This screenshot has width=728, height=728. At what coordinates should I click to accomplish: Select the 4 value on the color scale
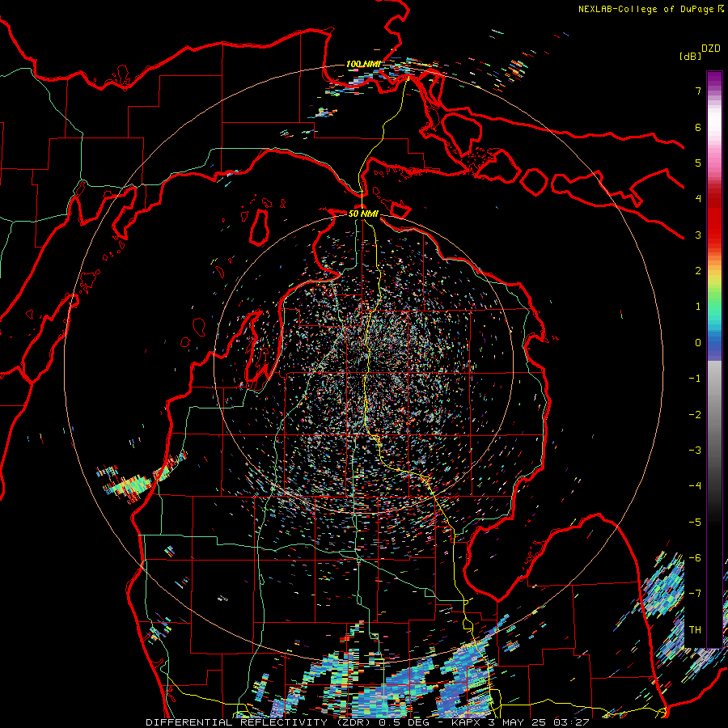click(698, 199)
